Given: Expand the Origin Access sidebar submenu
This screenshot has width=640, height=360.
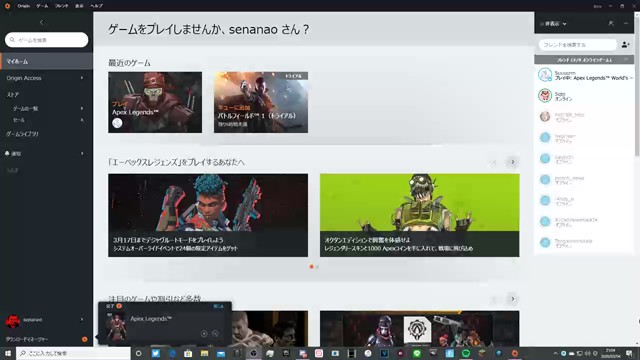Looking at the screenshot, I should click(x=82, y=78).
